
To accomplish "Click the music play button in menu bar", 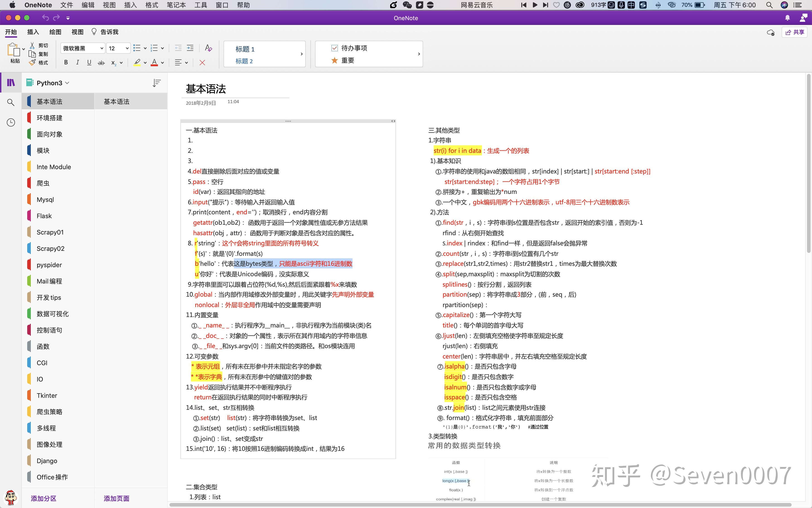I will [x=535, y=5].
